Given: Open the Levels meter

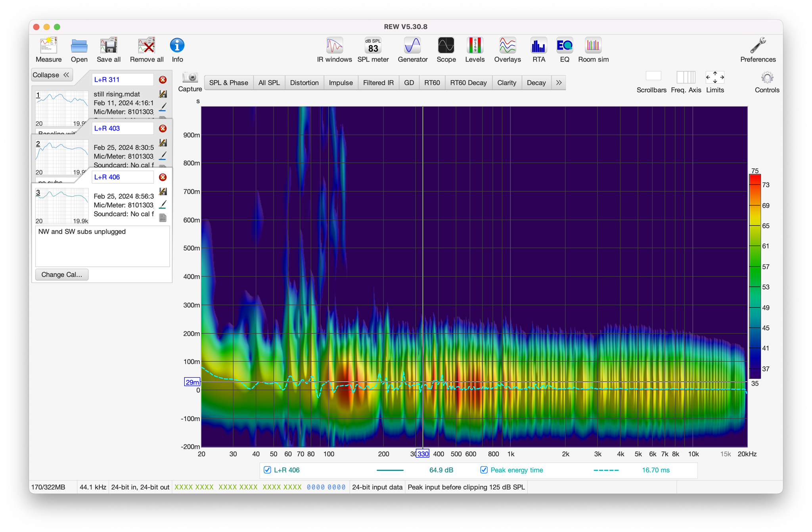Looking at the screenshot, I should (475, 50).
